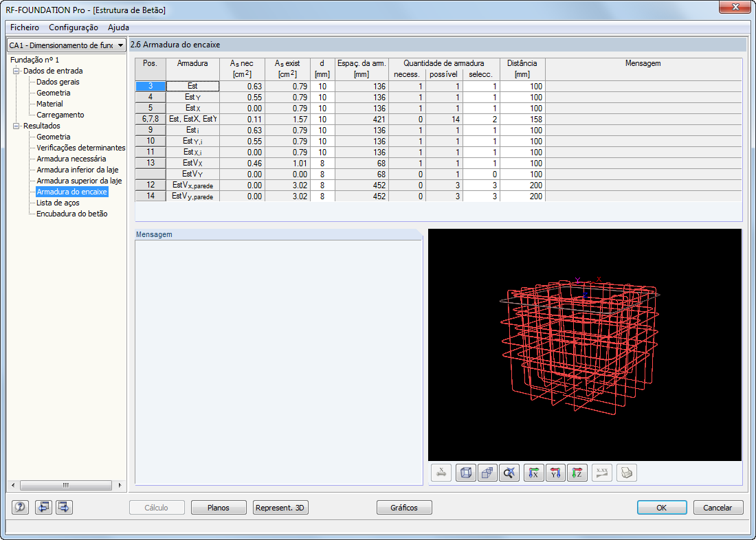The image size is (756, 540).
Task: Click the Gráficos button
Action: (x=404, y=507)
